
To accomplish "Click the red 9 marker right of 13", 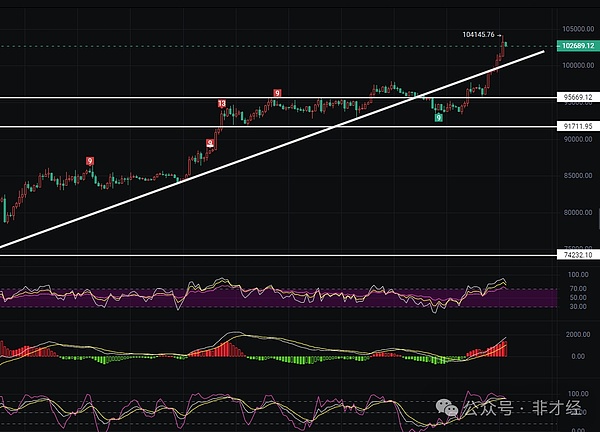I will pos(277,94).
